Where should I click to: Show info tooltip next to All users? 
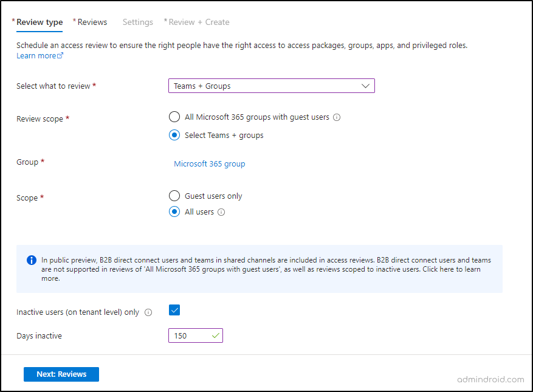click(x=221, y=212)
